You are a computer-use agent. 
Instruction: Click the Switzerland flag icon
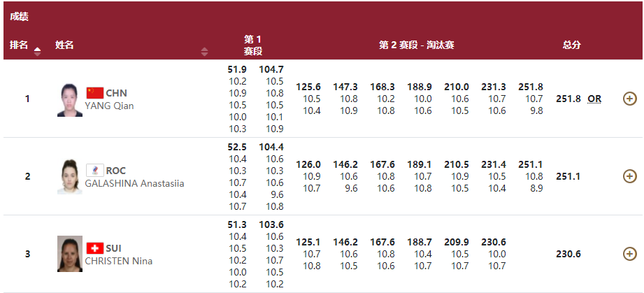(94, 248)
